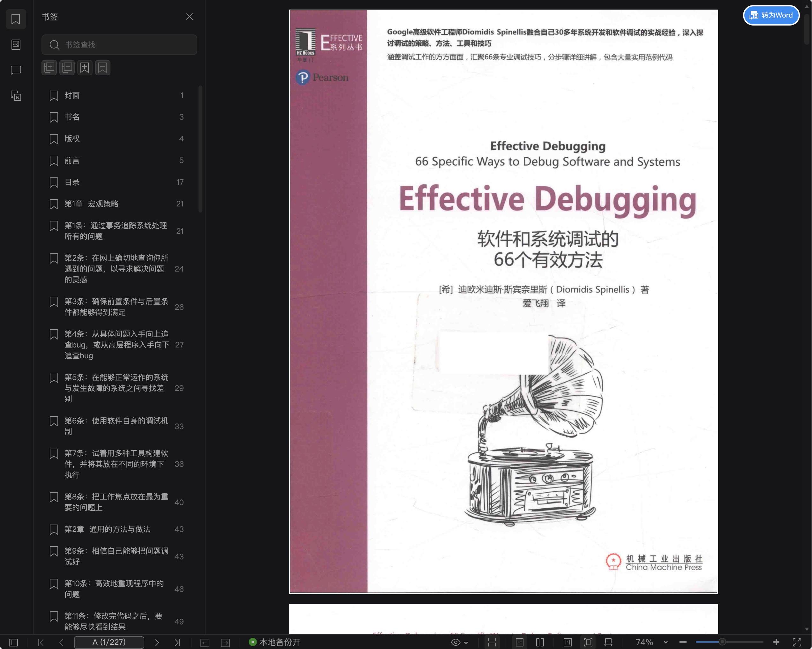Open the comments panel icon in sidebar
The image size is (812, 649).
point(15,70)
